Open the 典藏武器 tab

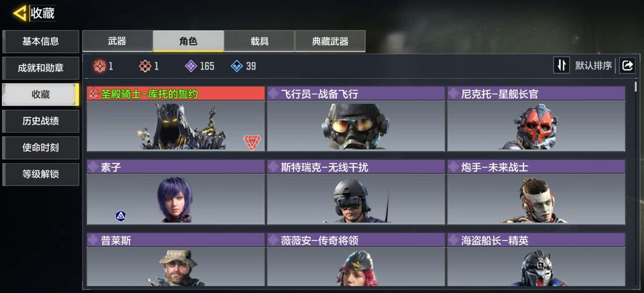(330, 41)
